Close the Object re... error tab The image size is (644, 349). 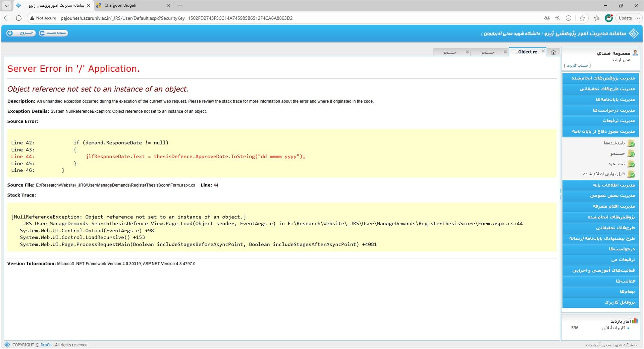coord(543,51)
